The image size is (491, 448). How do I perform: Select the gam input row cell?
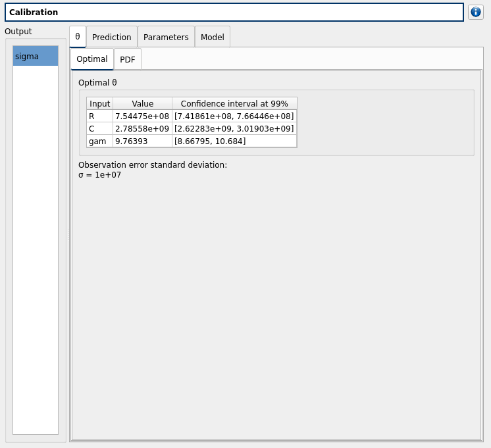click(x=99, y=141)
